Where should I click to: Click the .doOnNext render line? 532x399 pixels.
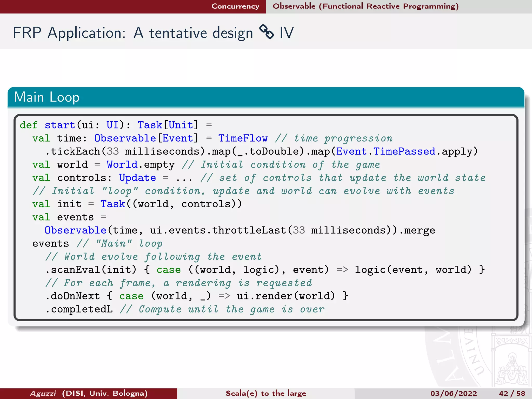point(197,296)
